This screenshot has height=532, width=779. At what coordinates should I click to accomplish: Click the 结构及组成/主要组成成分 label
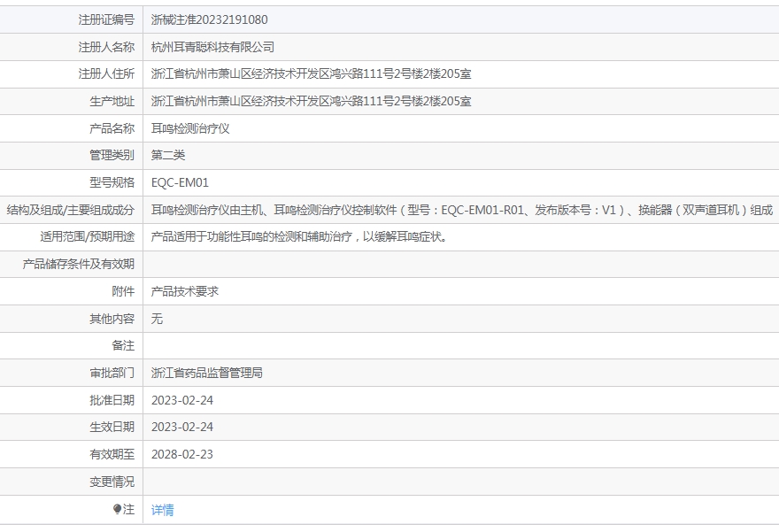point(71,210)
